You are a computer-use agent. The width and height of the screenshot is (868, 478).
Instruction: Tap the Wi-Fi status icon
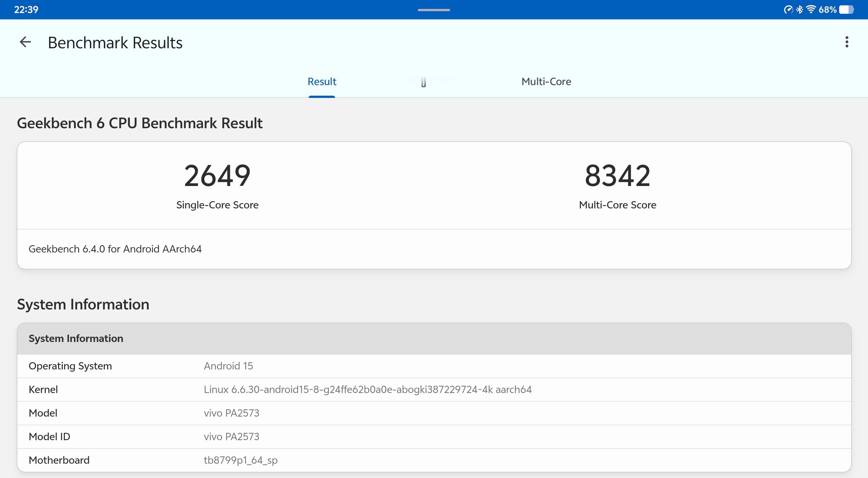(811, 10)
